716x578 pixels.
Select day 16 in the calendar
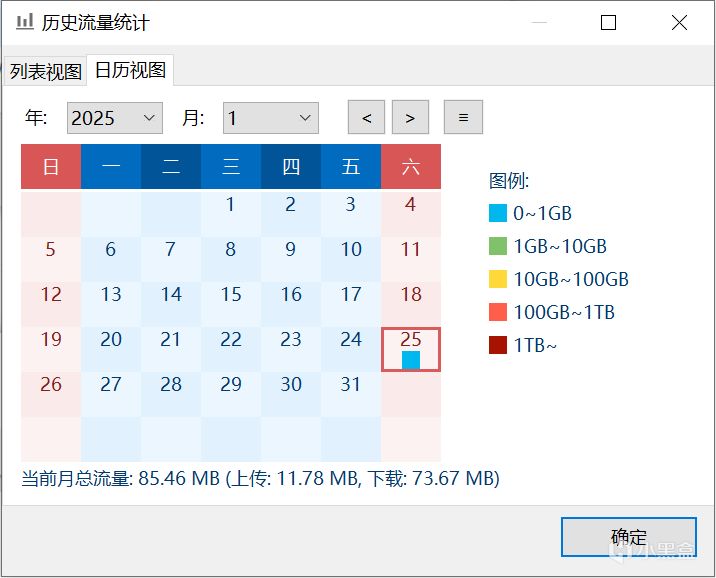pos(291,304)
